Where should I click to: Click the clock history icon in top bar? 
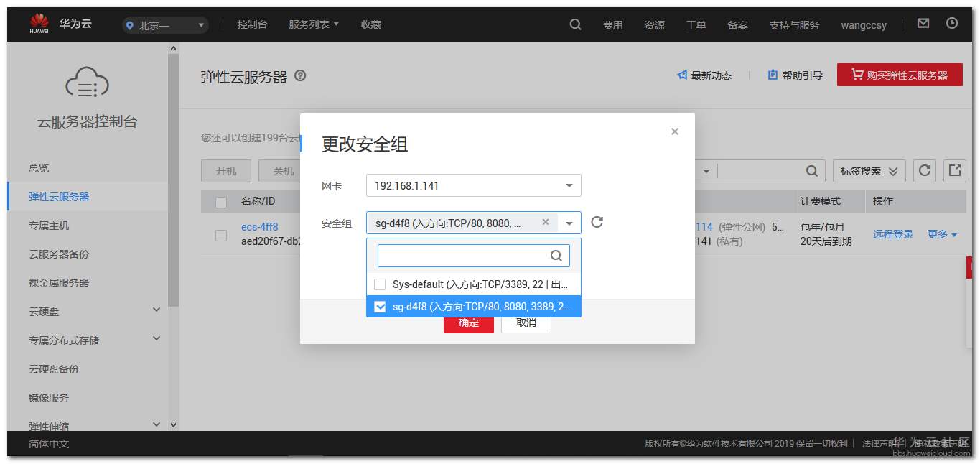pos(952,24)
